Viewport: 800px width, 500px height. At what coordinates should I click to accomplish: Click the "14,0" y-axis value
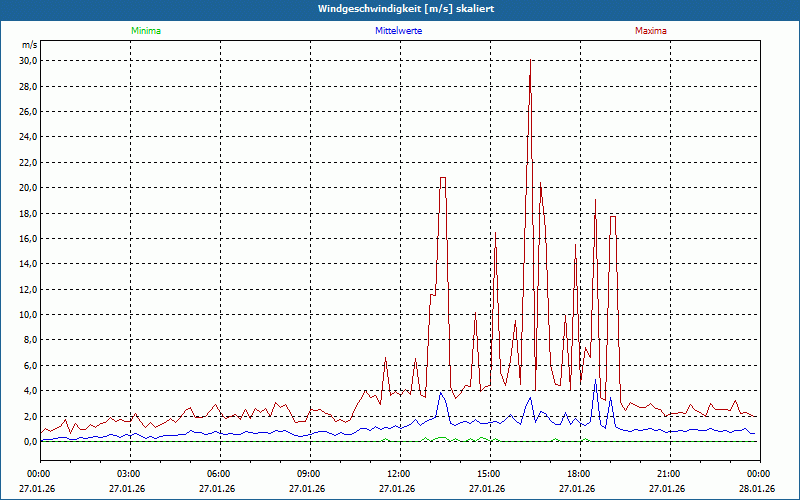[28, 264]
